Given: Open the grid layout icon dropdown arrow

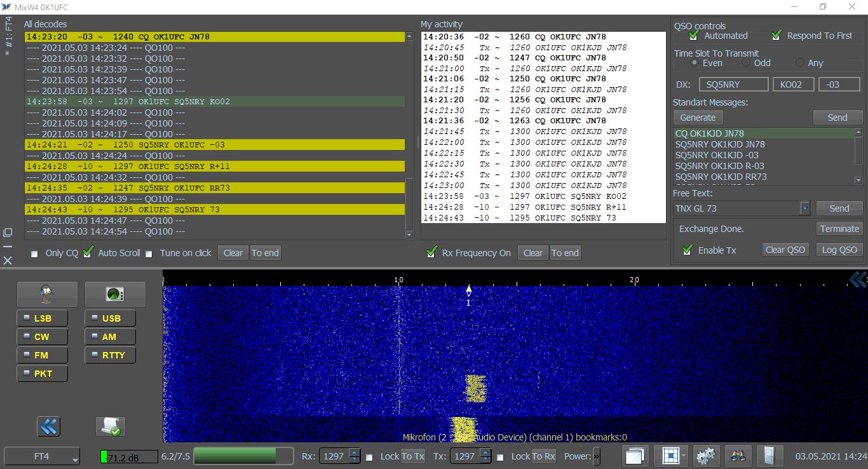Looking at the screenshot, I should [x=684, y=456].
